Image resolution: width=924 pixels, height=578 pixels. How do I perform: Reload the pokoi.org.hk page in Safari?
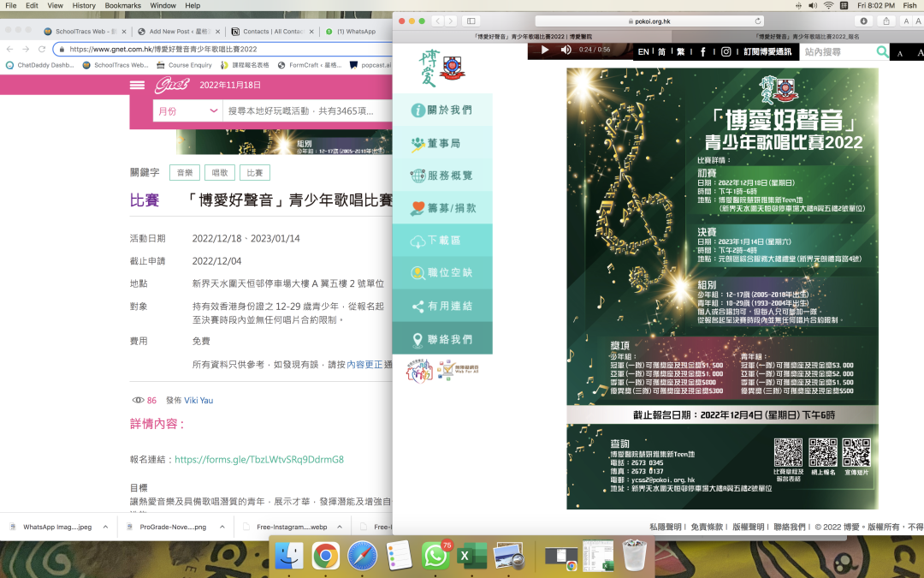tap(758, 21)
